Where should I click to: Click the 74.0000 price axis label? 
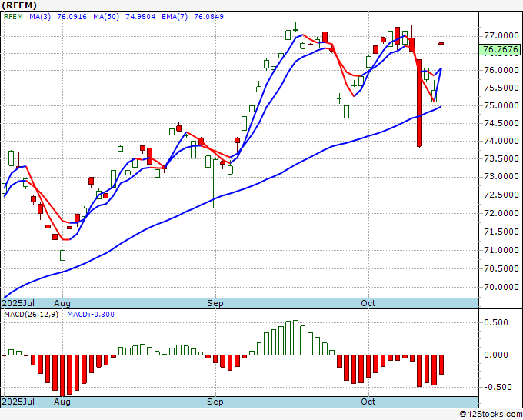[x=501, y=141]
